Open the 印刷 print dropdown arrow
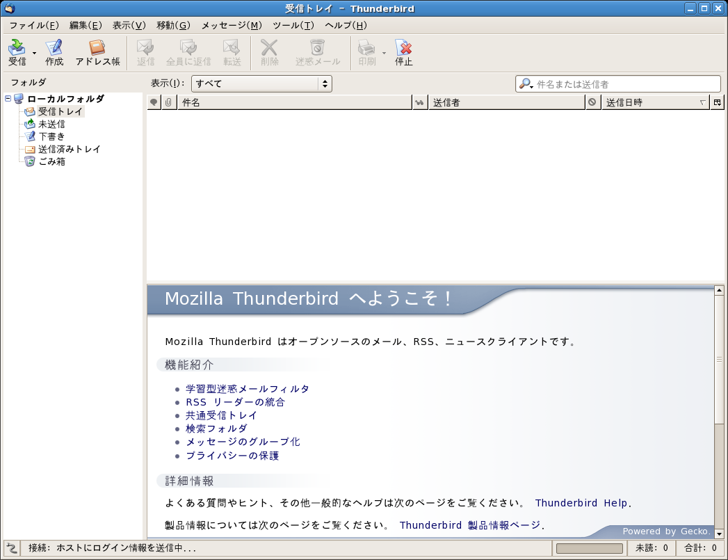Screen dimensions: 728x560 click(384, 53)
